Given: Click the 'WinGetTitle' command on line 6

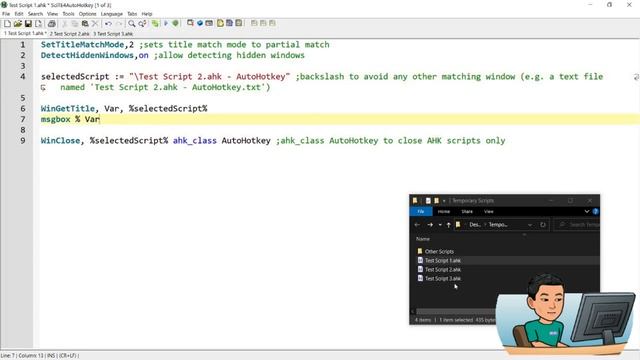Looking at the screenshot, I should click(67, 109).
